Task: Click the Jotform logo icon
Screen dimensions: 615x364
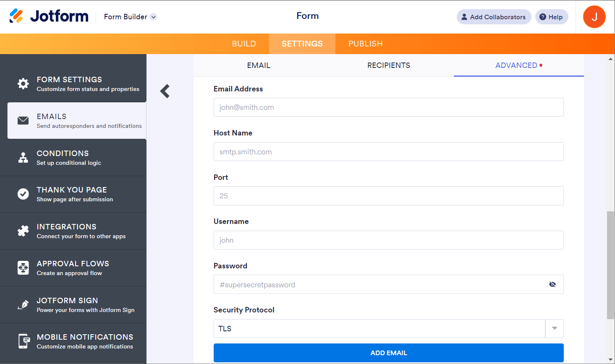Action: coord(16,16)
